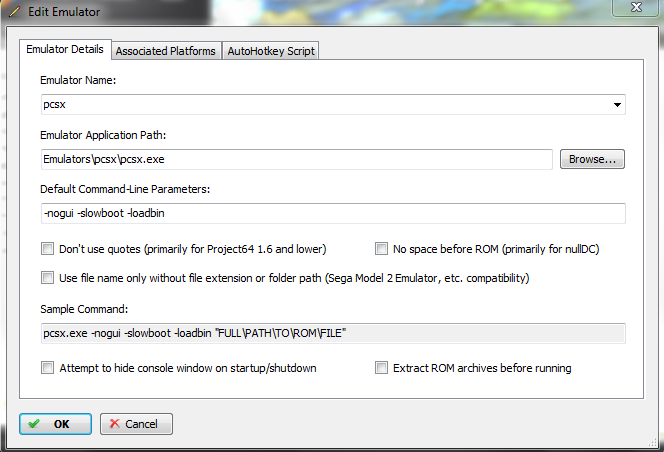Click Cancel to discard changes

(x=136, y=424)
